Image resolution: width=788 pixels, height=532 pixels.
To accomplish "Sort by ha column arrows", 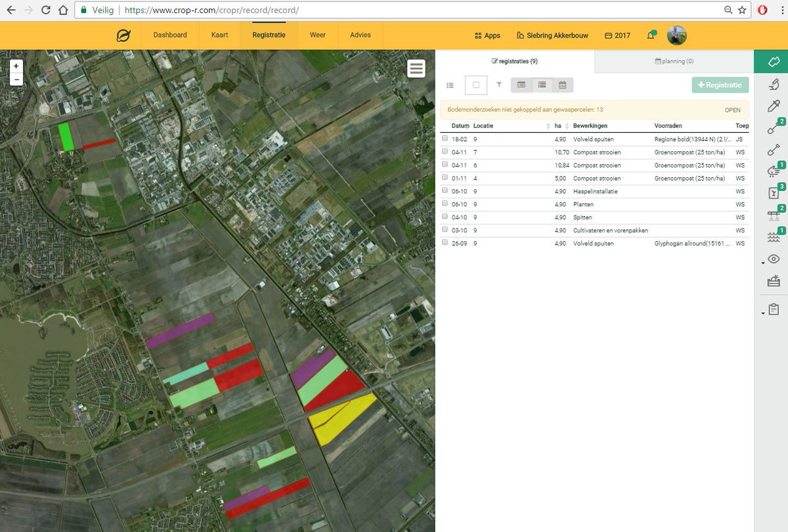I will tap(567, 125).
